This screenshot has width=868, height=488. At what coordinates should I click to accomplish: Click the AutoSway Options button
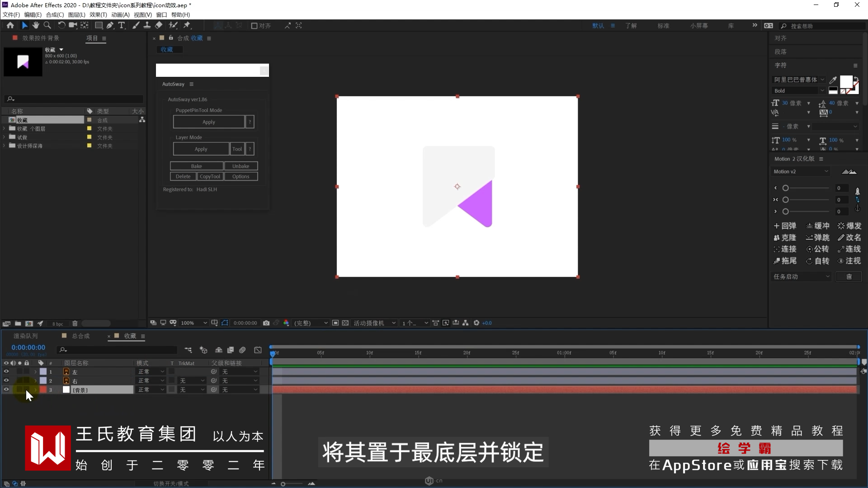(x=241, y=177)
